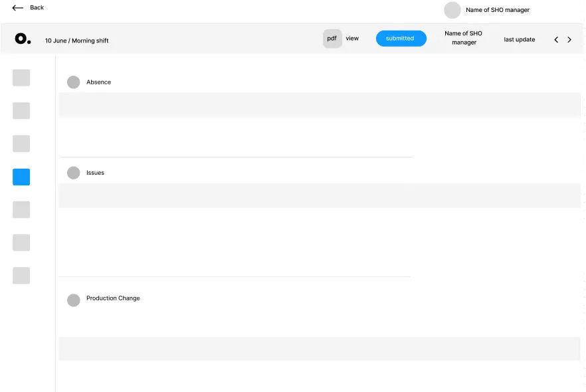The width and height of the screenshot is (586, 392).
Task: Go to next shift with right chevron
Action: point(569,40)
